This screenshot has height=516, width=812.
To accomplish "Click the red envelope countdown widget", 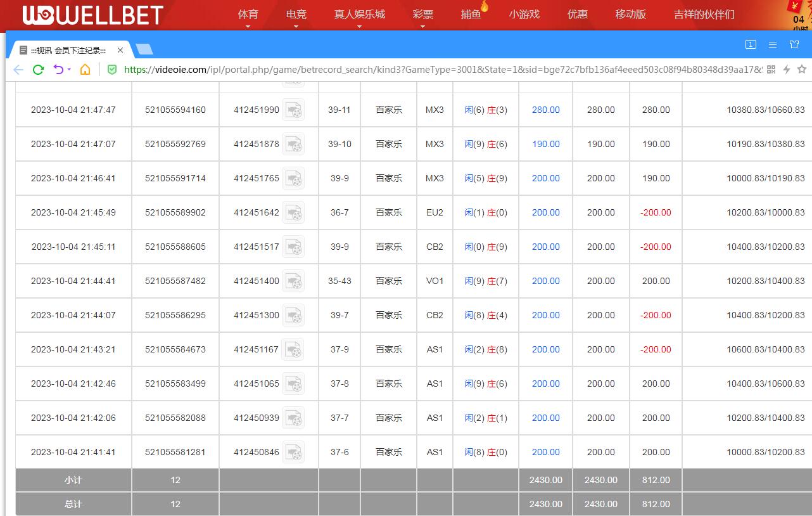I will (x=798, y=15).
